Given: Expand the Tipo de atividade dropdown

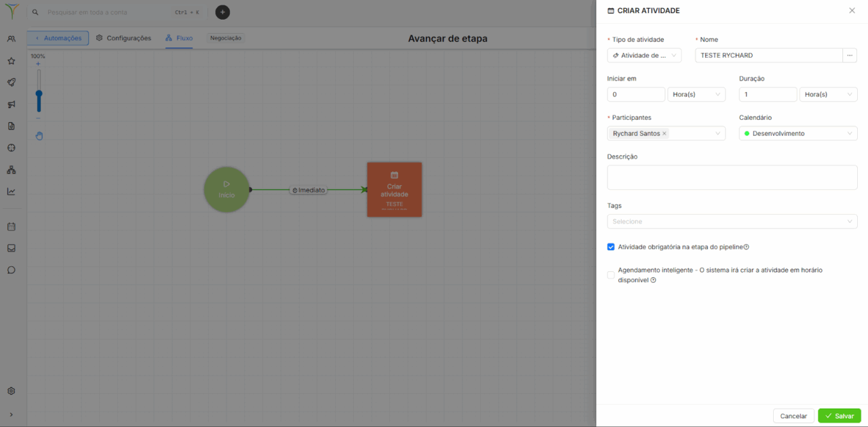Looking at the screenshot, I should click(644, 56).
